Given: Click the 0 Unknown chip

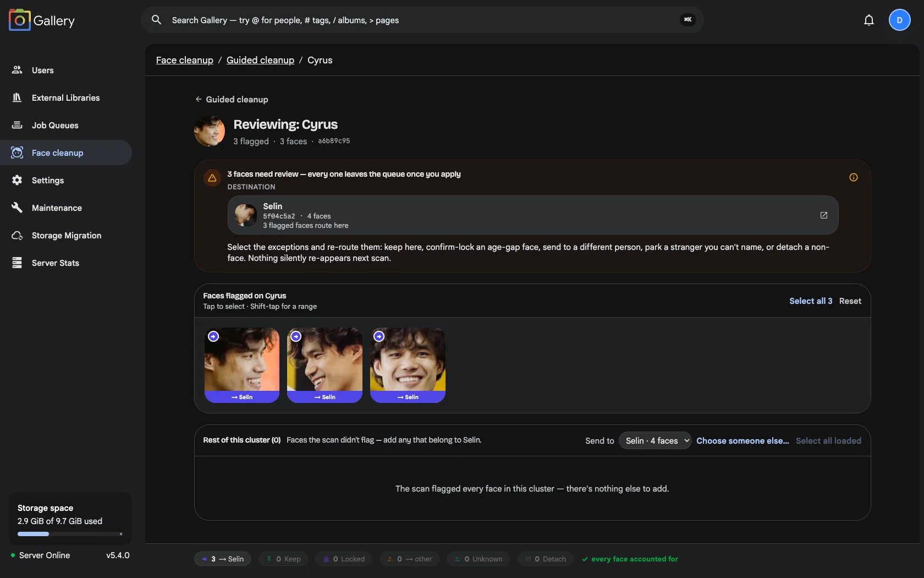Looking at the screenshot, I should click(479, 559).
